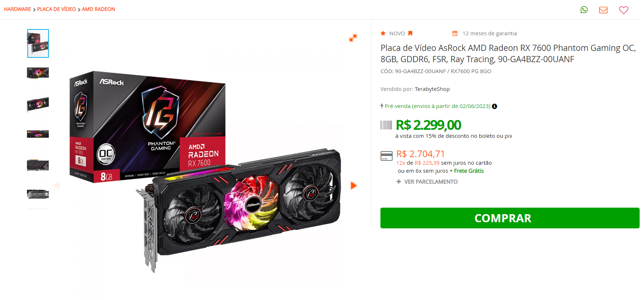Go to AMD RADEON breadcrumb
The width and height of the screenshot is (644, 300).
[98, 9]
